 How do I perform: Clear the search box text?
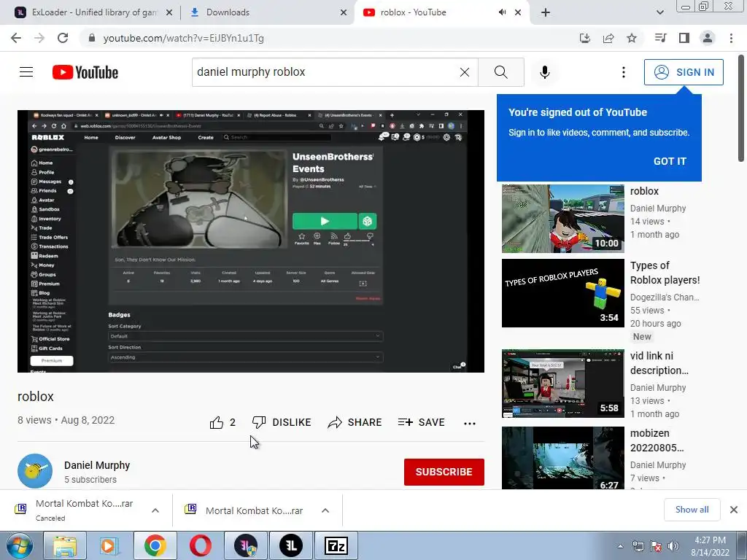[x=465, y=72]
